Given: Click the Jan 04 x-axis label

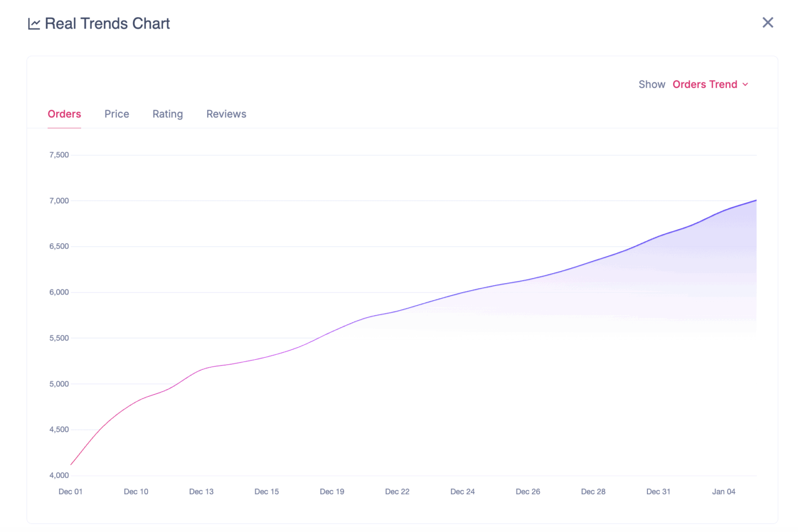Looking at the screenshot, I should [x=723, y=491].
